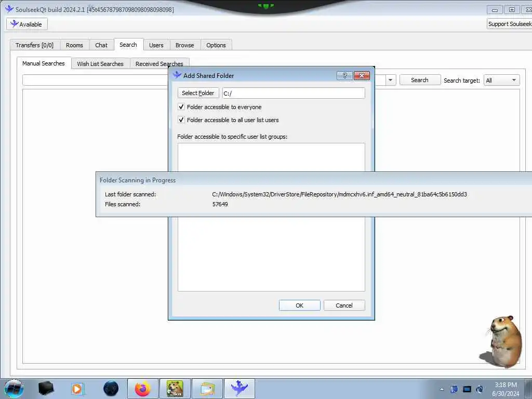The height and width of the screenshot is (399, 532).
Task: Click the Select Folder button
Action: (x=198, y=93)
